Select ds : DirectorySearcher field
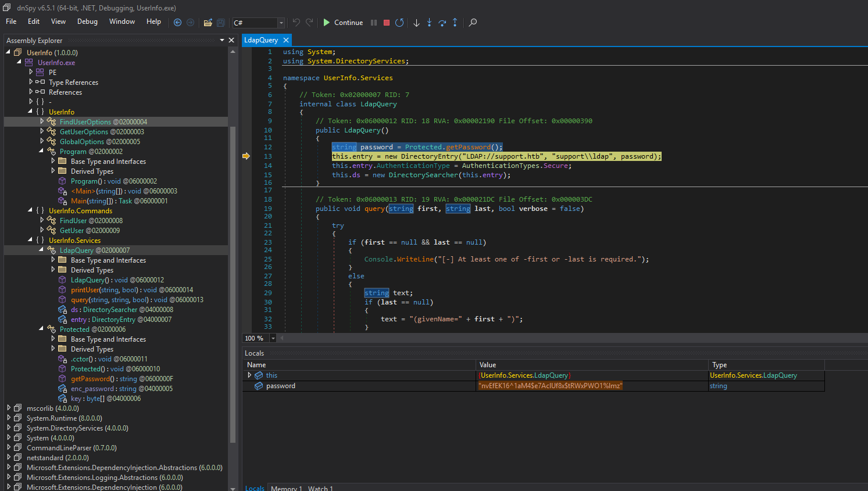The height and width of the screenshot is (491, 868). [122, 310]
